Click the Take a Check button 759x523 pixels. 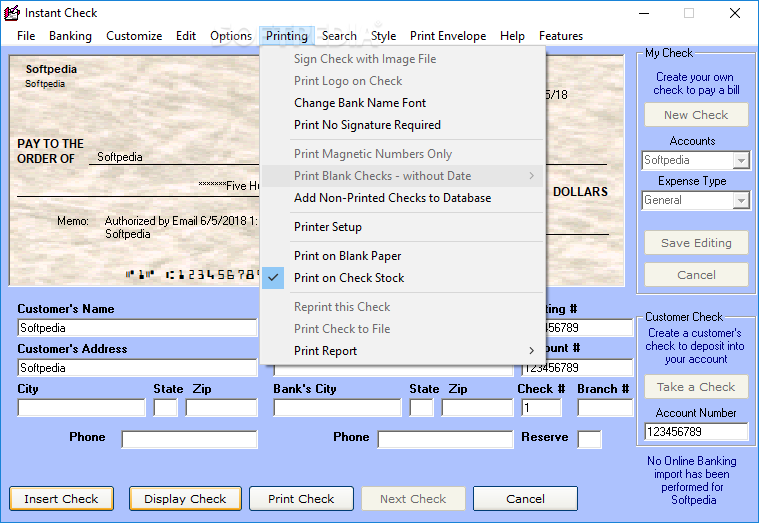pos(696,387)
